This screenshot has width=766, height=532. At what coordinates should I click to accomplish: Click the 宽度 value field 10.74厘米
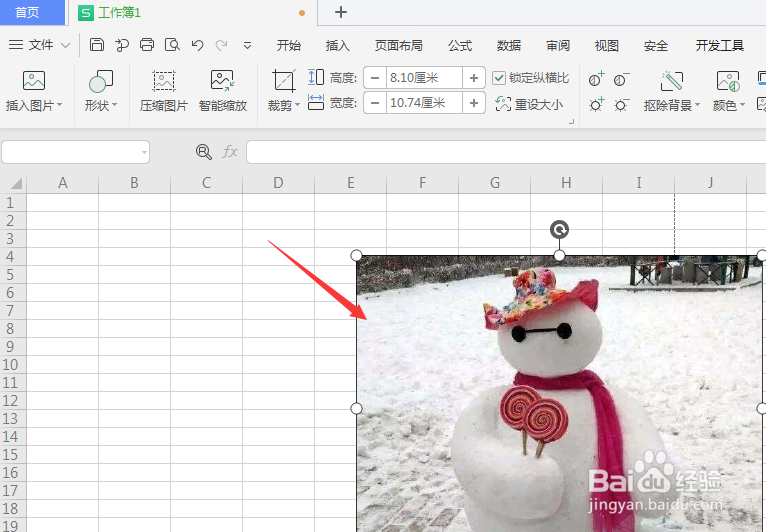coord(424,103)
